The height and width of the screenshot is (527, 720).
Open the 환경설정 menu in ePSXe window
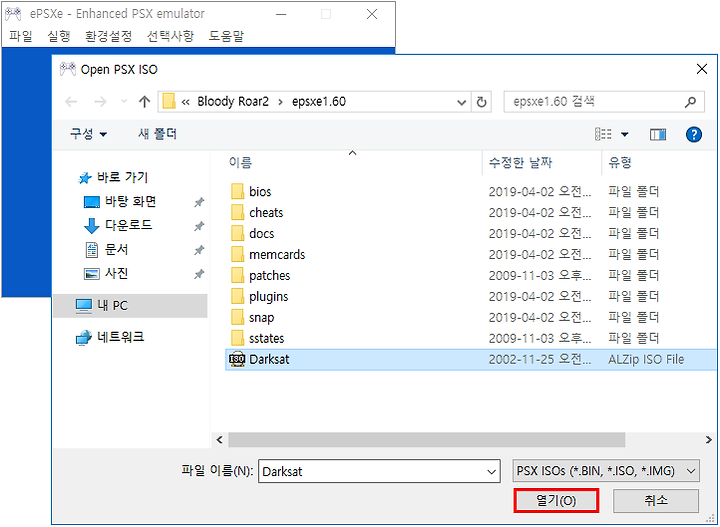108,36
